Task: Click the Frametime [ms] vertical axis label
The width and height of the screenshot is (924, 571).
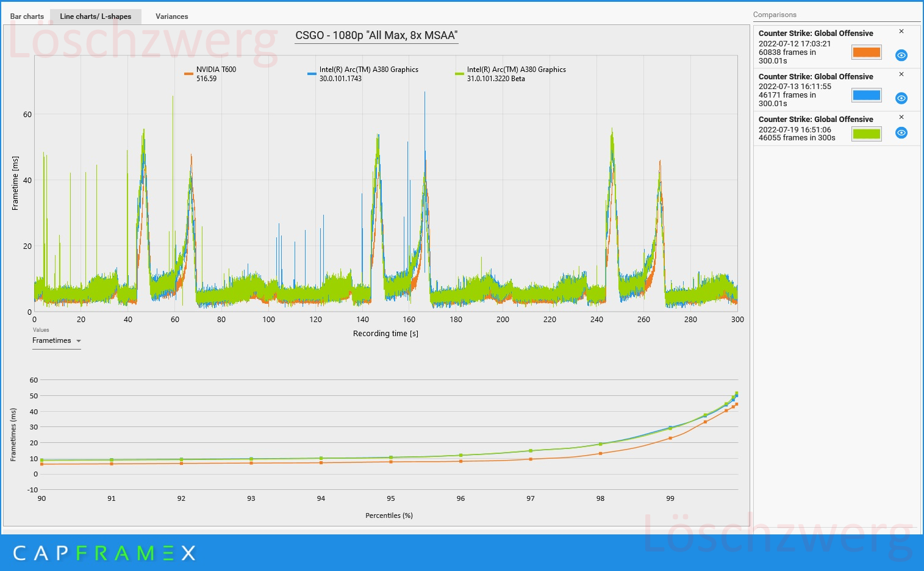Action: [x=15, y=183]
